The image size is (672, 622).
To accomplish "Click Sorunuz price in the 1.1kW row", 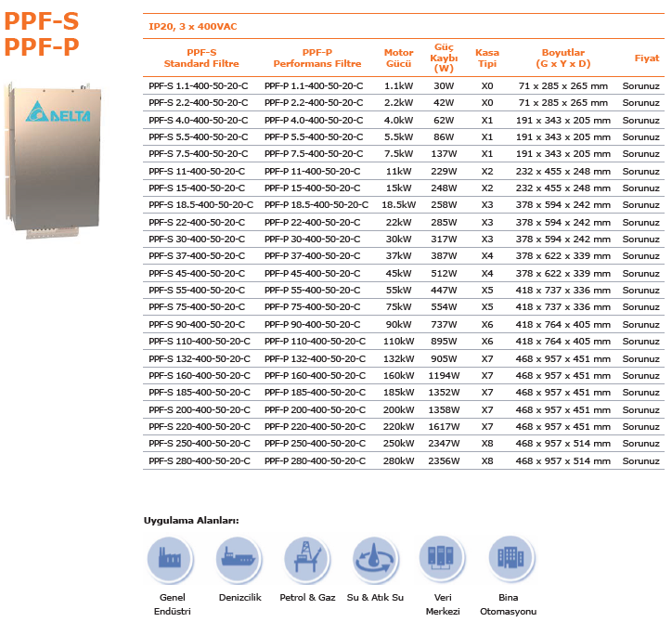I will pos(640,85).
